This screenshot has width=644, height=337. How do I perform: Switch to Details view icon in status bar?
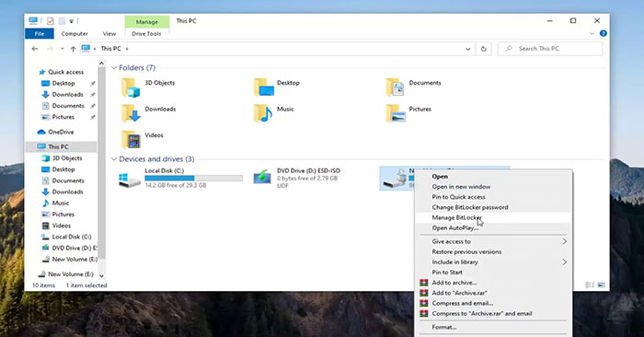(x=590, y=285)
